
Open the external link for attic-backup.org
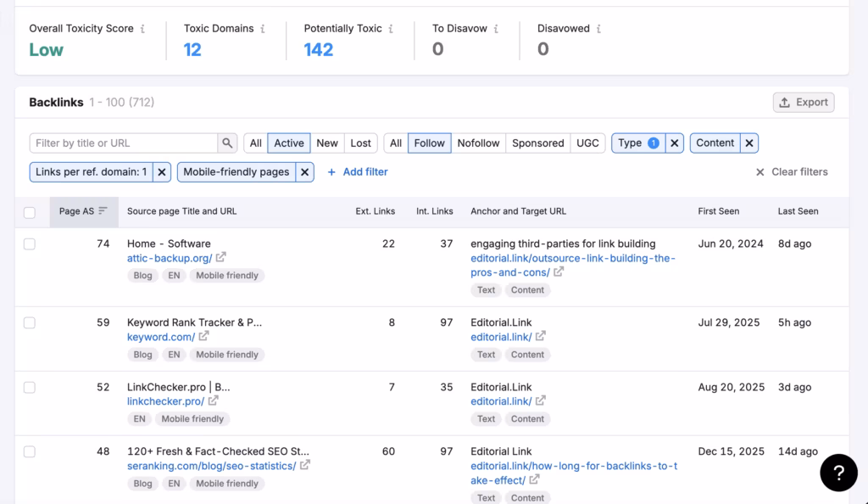pos(220,259)
